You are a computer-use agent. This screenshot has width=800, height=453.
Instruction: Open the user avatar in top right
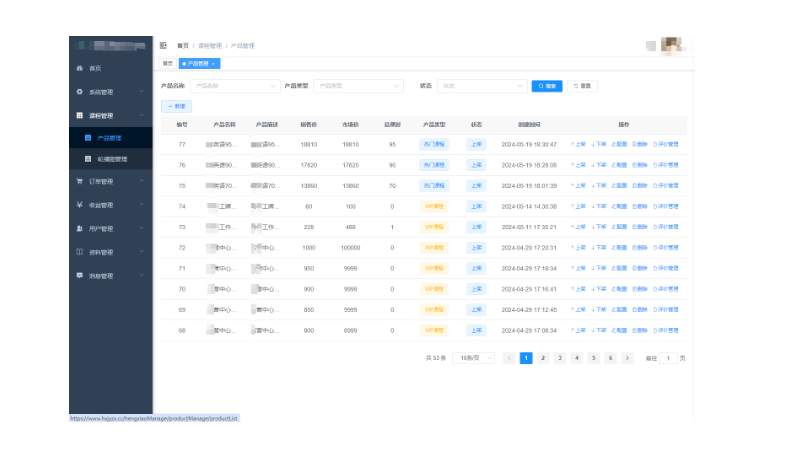point(672,45)
